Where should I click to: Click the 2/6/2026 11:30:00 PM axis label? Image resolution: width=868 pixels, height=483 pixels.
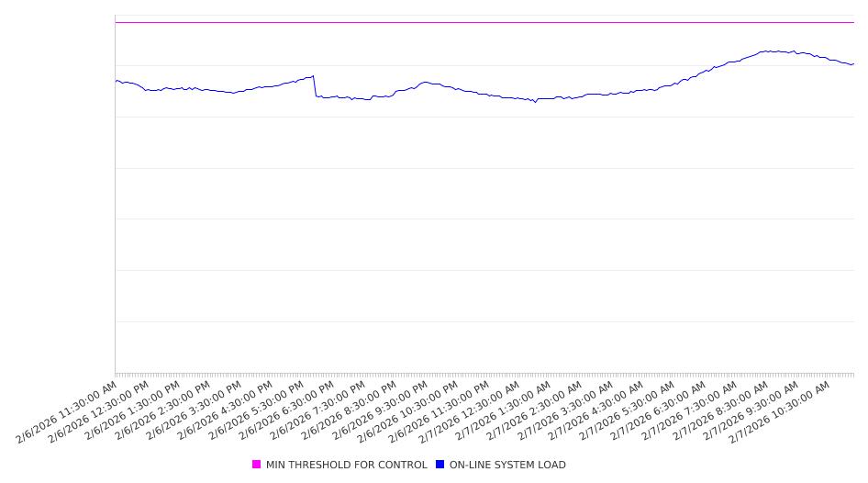point(439,410)
